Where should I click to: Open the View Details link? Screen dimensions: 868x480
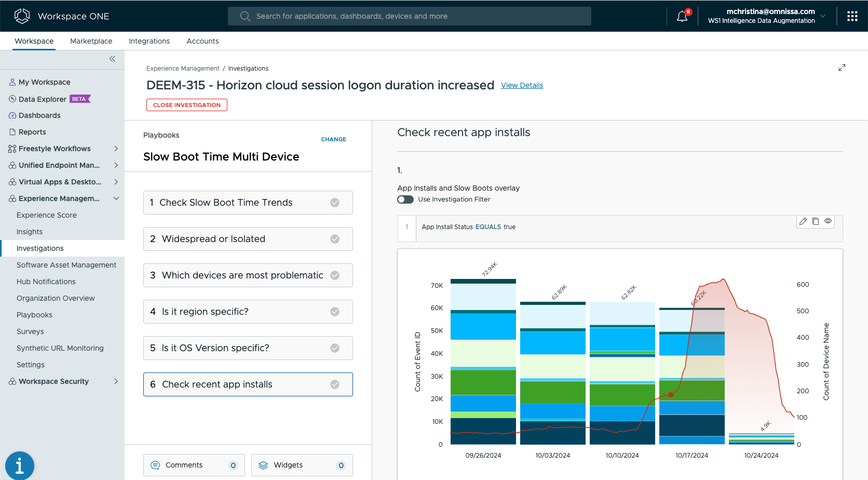click(x=522, y=85)
